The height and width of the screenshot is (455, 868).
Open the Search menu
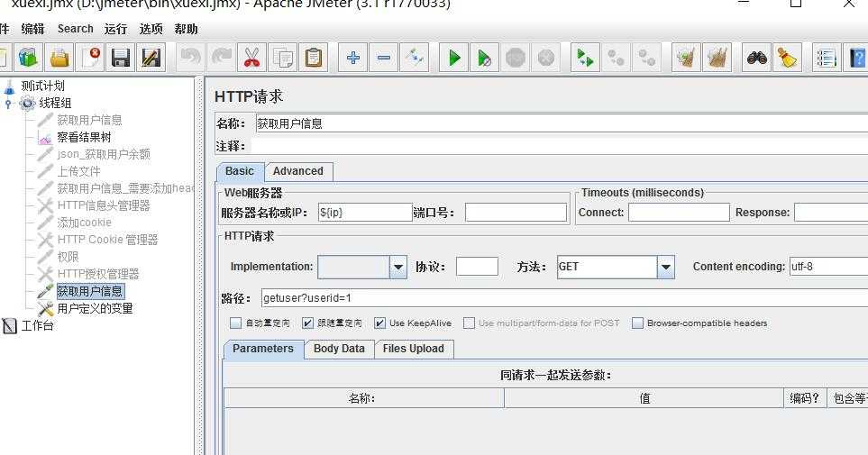(76, 29)
